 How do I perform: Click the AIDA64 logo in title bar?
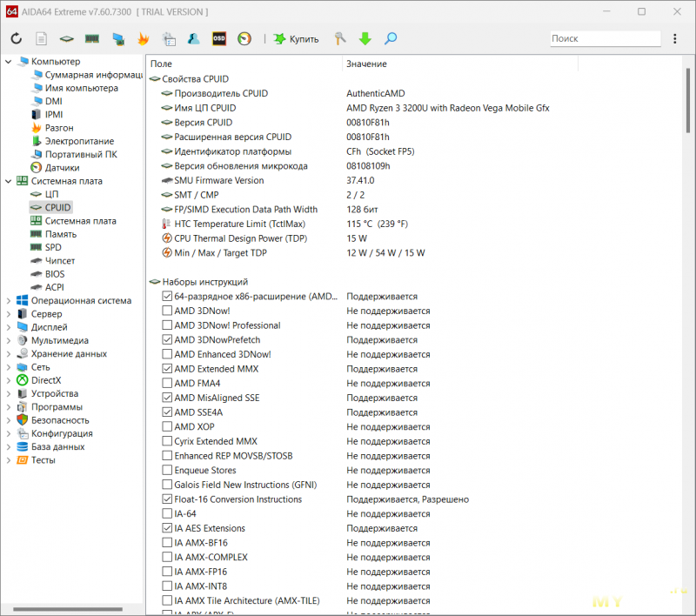click(12, 11)
